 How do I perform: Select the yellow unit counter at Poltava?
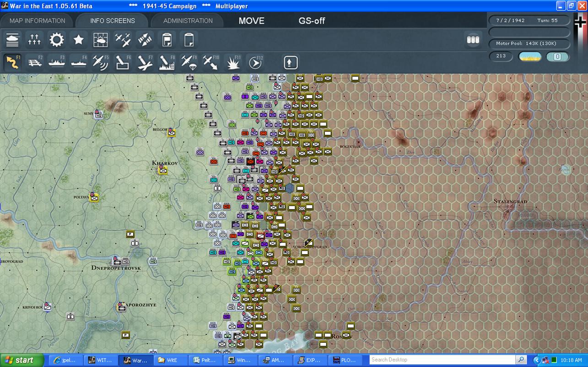tap(94, 197)
